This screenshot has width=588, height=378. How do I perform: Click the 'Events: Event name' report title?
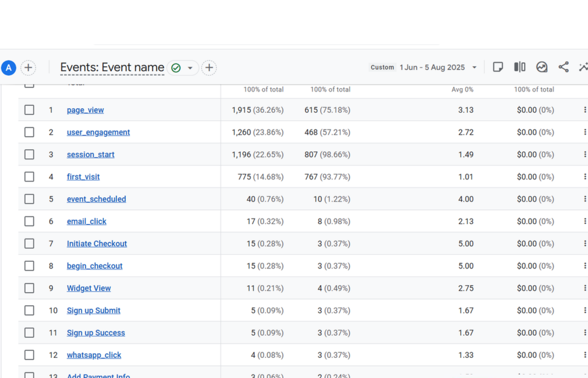pyautogui.click(x=112, y=68)
